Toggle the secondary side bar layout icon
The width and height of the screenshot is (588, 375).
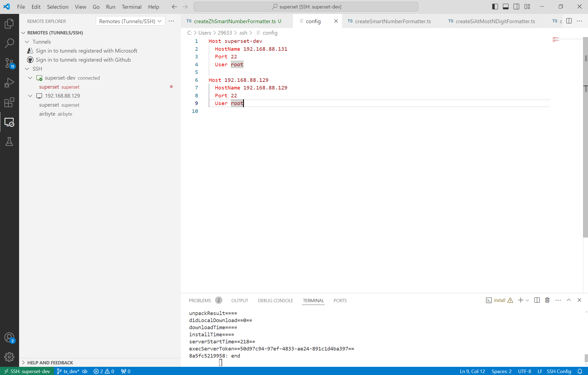click(x=517, y=7)
